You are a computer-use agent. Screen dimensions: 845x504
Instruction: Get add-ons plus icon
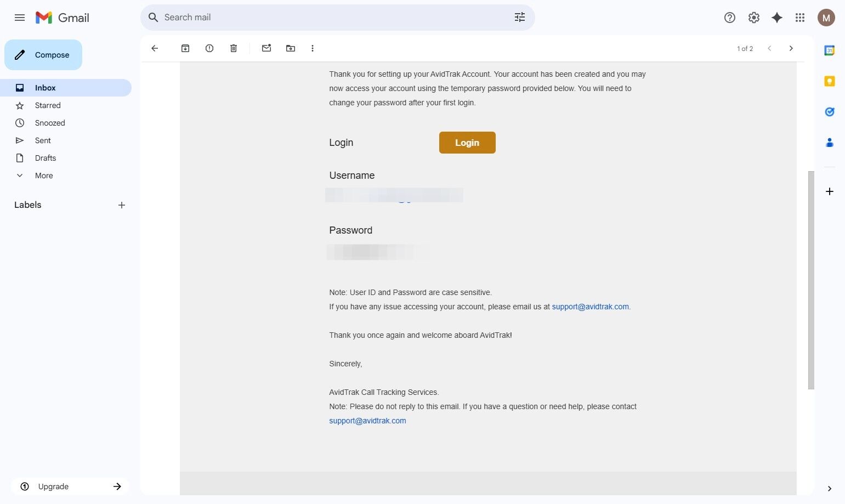pos(830,191)
